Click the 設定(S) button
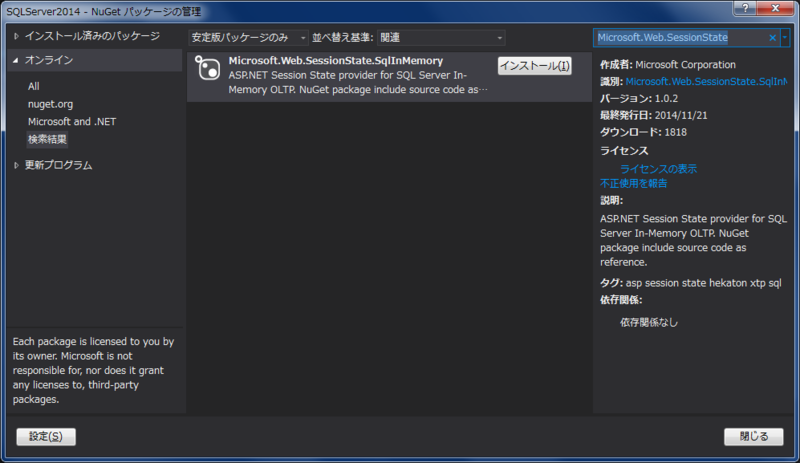 (46, 437)
